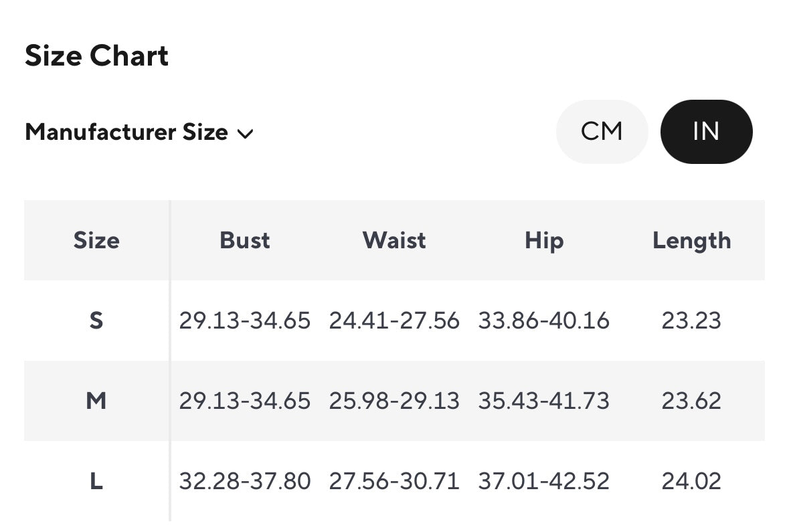
Task: Select the L size row label
Action: coord(96,481)
